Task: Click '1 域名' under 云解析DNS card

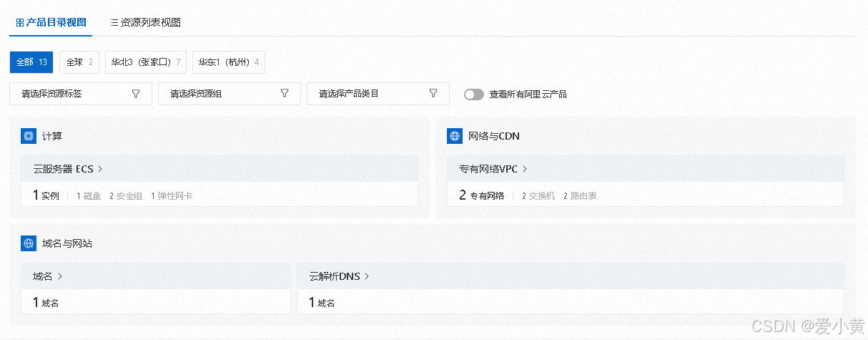Action: point(322,303)
